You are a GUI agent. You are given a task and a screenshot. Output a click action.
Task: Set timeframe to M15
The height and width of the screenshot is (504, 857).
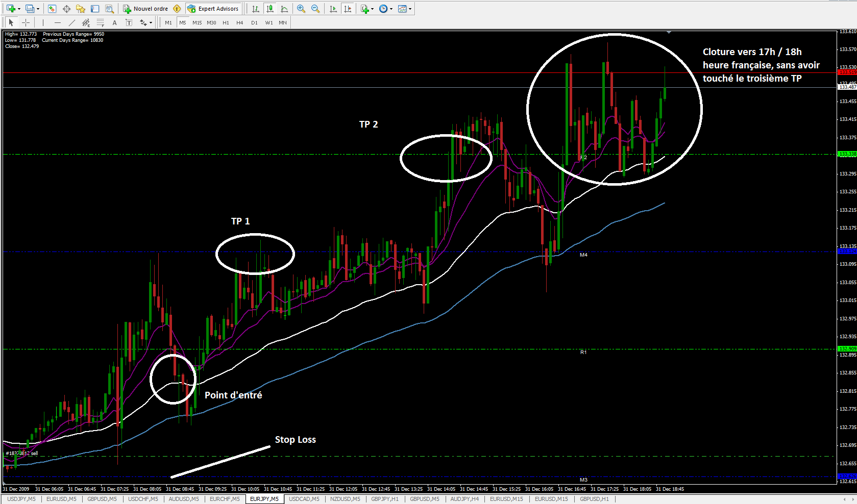(x=197, y=22)
